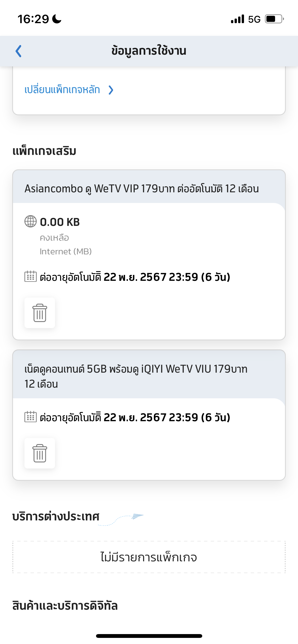
Task: Delete the iQIYI WeTV VIU 5GB package
Action: click(40, 453)
